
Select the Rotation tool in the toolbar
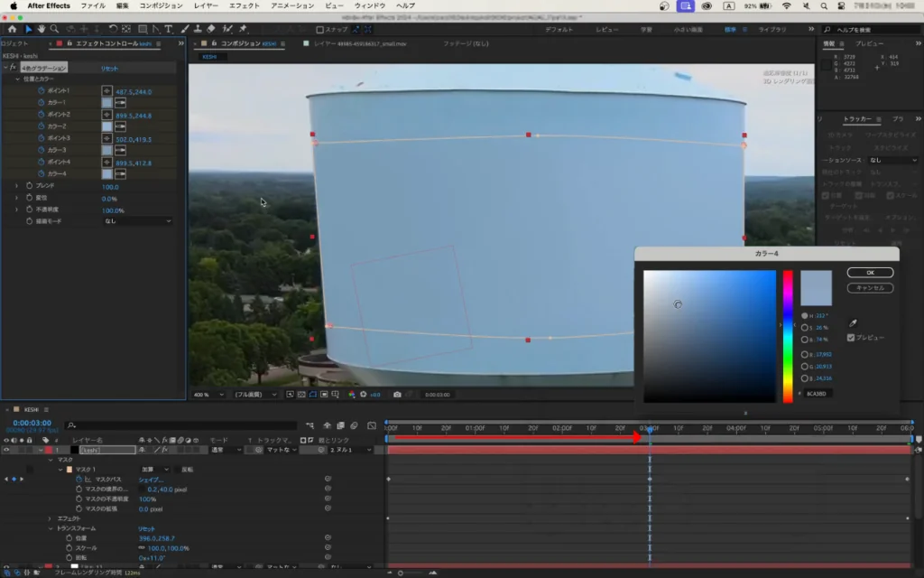[x=113, y=29]
